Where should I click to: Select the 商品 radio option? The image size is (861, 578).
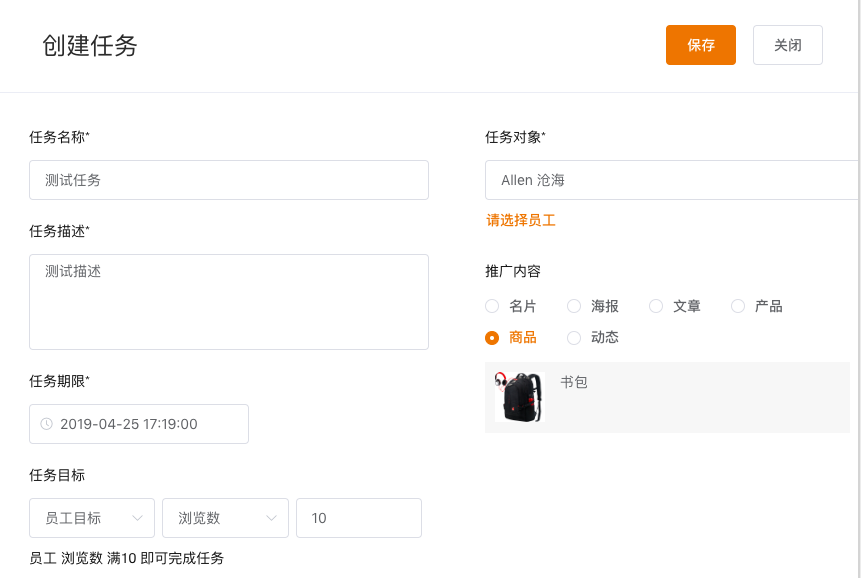coord(492,338)
